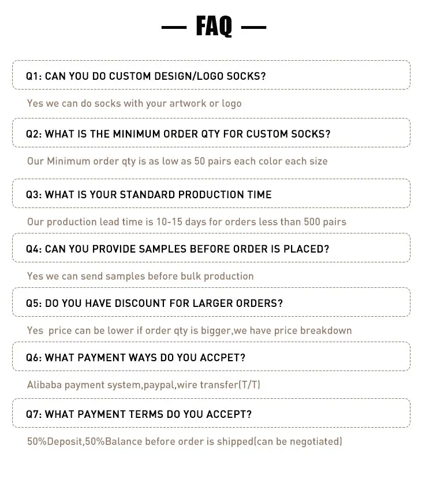The height and width of the screenshot is (504, 433).
Task: Click the FAQ heading title
Action: [214, 27]
